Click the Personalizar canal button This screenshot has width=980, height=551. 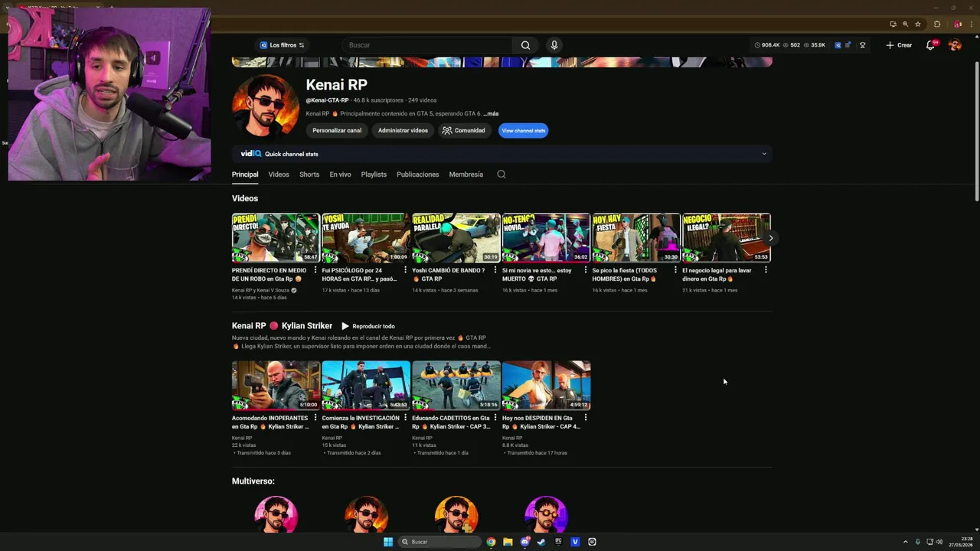337,130
